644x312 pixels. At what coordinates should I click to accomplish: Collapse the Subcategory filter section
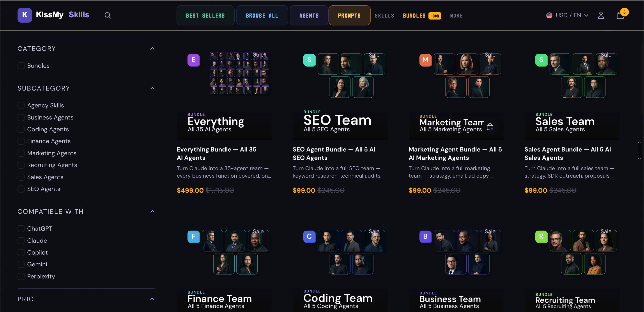click(x=152, y=88)
